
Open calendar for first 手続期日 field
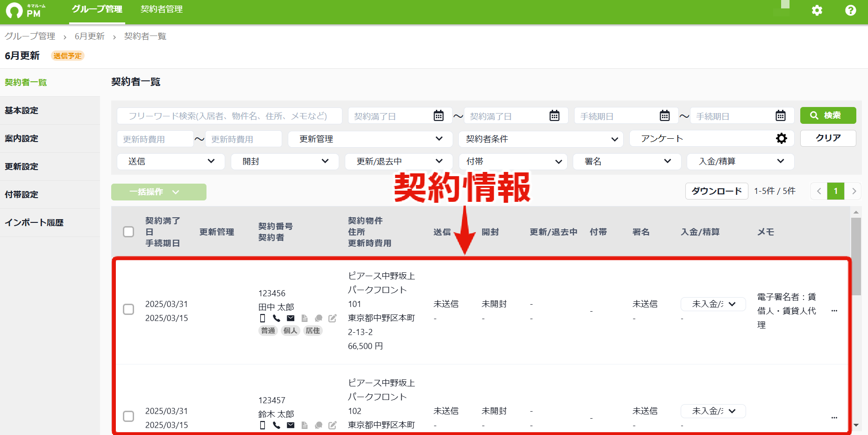point(665,116)
